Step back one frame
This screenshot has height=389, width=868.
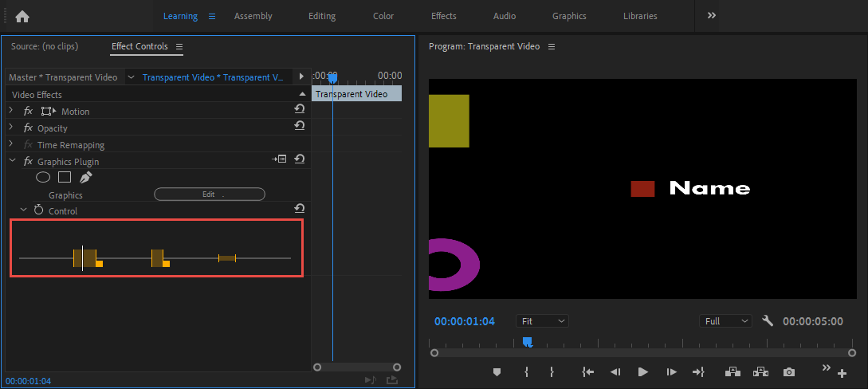(615, 372)
